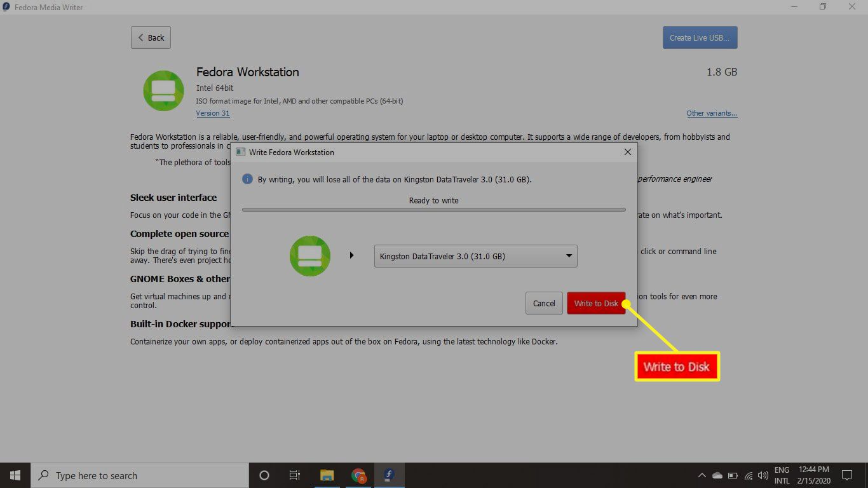Show hidden system tray icons
868x488 pixels.
click(702, 475)
